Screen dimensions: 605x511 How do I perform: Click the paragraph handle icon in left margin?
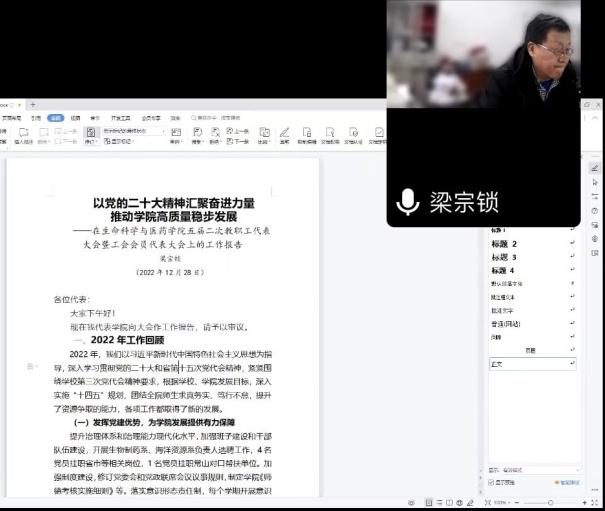(x=30, y=366)
